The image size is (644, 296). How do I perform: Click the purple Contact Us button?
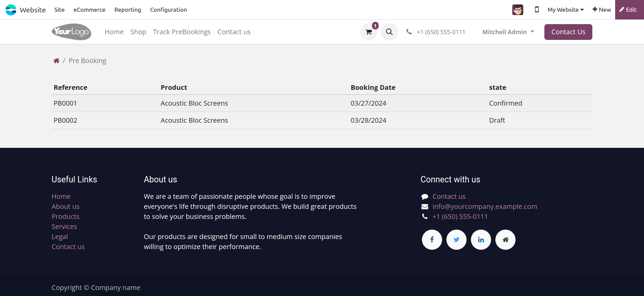pos(568,32)
